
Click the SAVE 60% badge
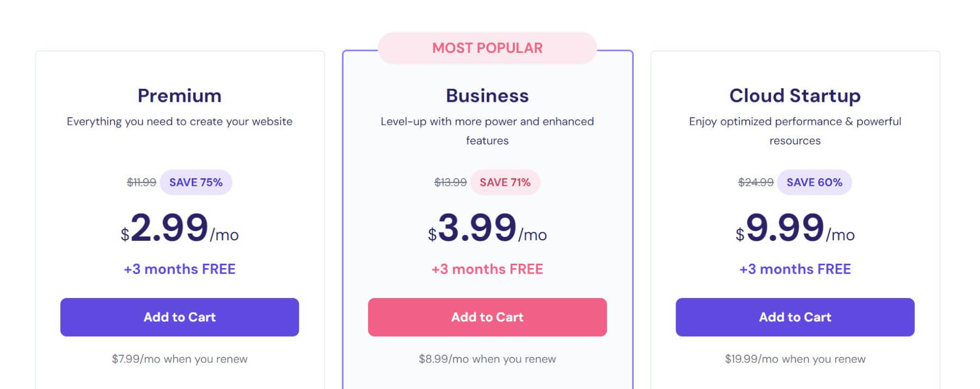814,182
